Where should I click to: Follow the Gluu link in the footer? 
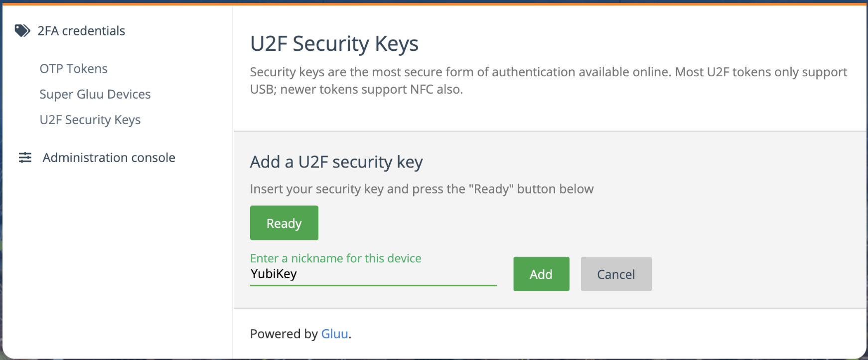tap(334, 334)
